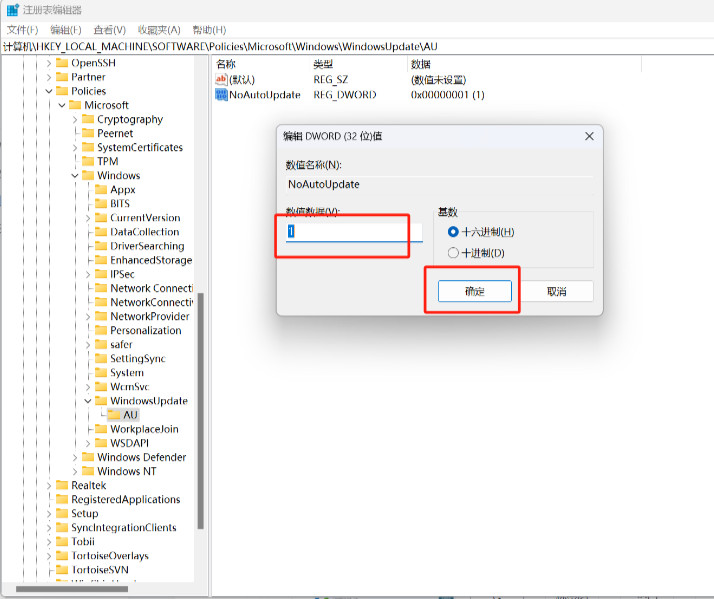The width and height of the screenshot is (714, 599).
Task: Collapse the WindowsUpdate tree node
Action: coord(88,401)
